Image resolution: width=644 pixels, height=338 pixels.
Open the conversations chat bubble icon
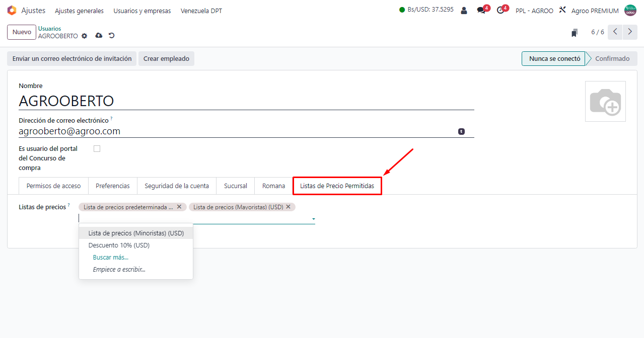[x=481, y=11]
